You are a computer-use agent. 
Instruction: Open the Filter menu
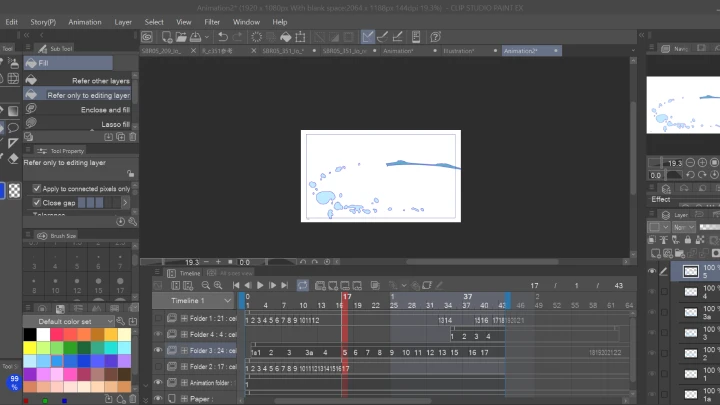[212, 22]
